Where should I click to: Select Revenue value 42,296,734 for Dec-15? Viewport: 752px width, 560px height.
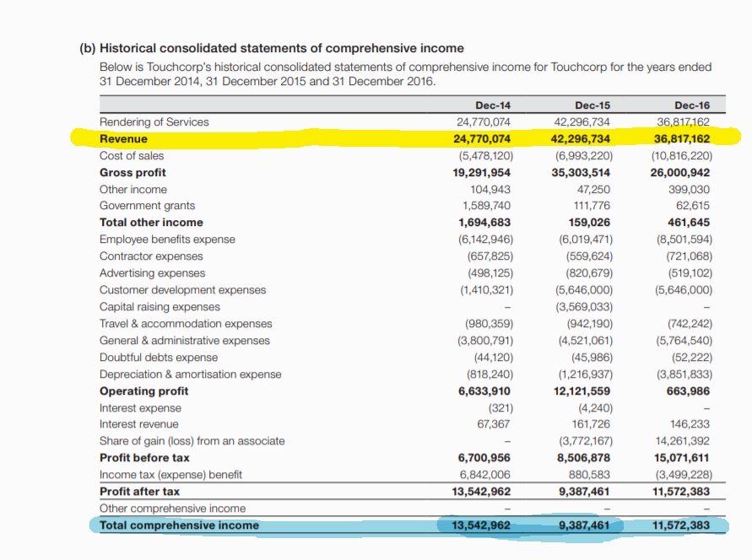(x=581, y=139)
